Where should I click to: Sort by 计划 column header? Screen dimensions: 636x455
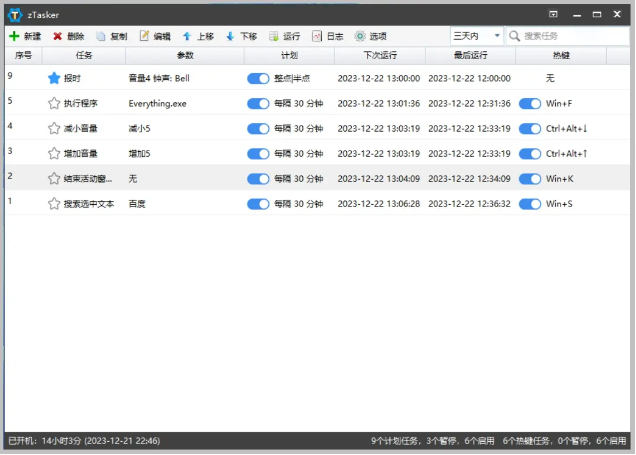point(290,56)
